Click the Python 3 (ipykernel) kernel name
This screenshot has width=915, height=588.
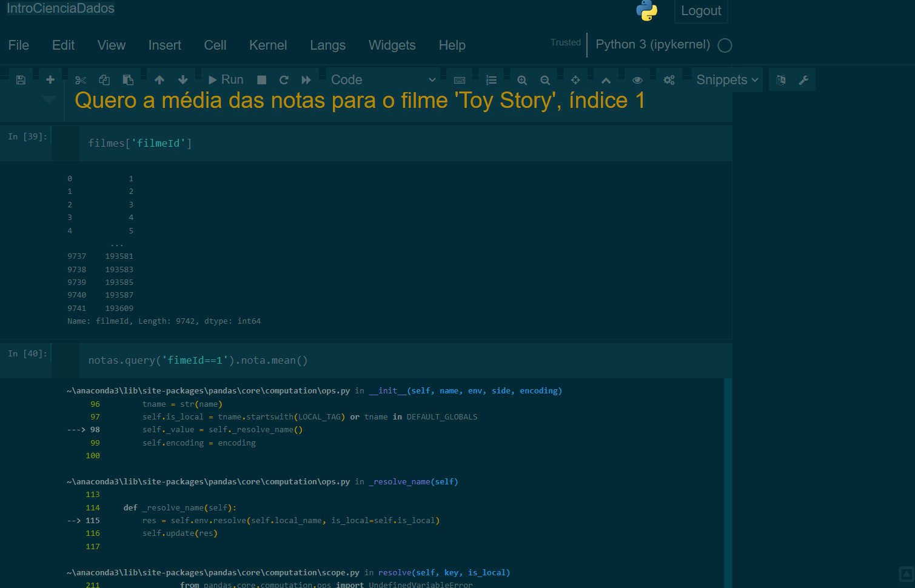[652, 44]
